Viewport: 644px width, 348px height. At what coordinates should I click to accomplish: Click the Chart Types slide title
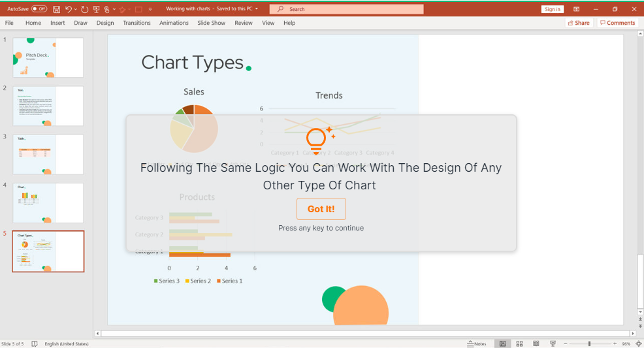pos(196,63)
